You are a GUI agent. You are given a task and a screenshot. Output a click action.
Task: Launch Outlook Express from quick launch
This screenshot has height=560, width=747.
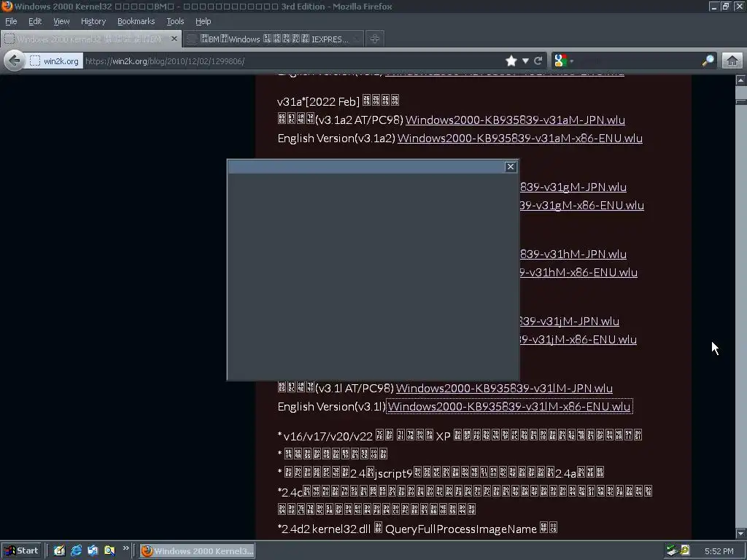pos(93,551)
